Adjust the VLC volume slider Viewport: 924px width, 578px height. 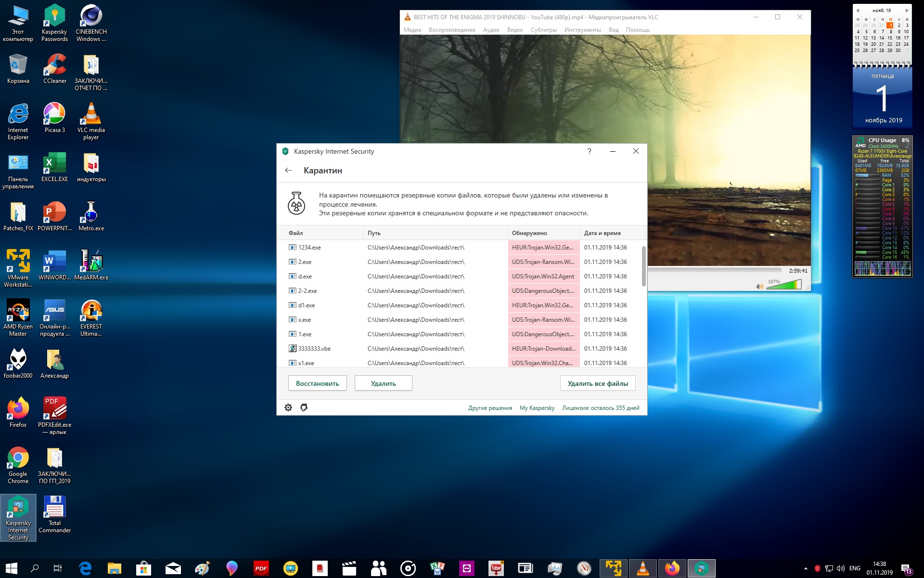coord(783,286)
